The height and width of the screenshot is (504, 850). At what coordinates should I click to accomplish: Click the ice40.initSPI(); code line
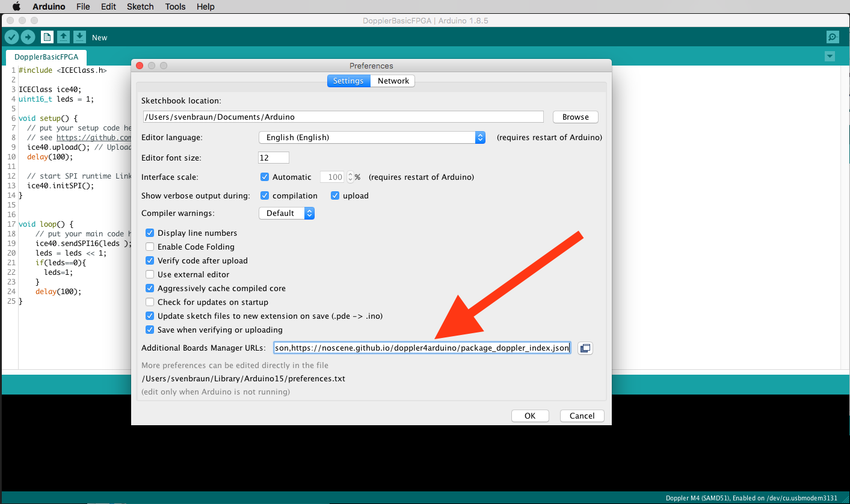pos(61,186)
